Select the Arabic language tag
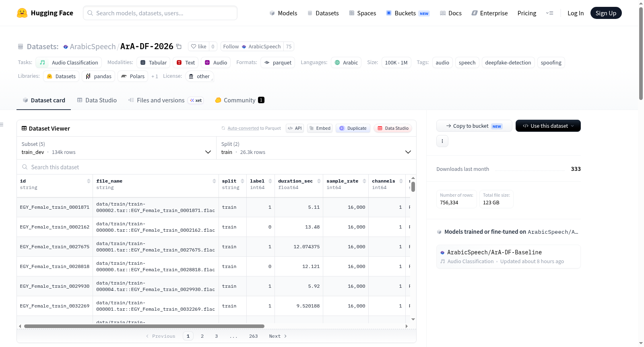The width and height of the screenshot is (644, 347). coord(346,62)
